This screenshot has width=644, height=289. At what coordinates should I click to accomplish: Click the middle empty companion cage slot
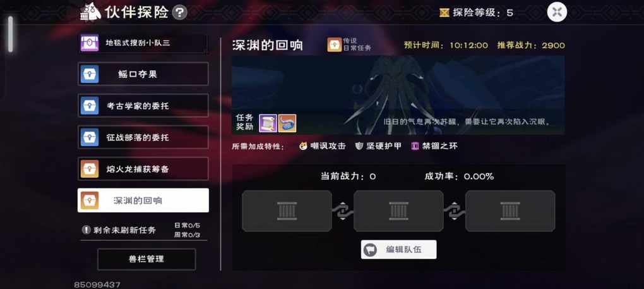point(398,211)
